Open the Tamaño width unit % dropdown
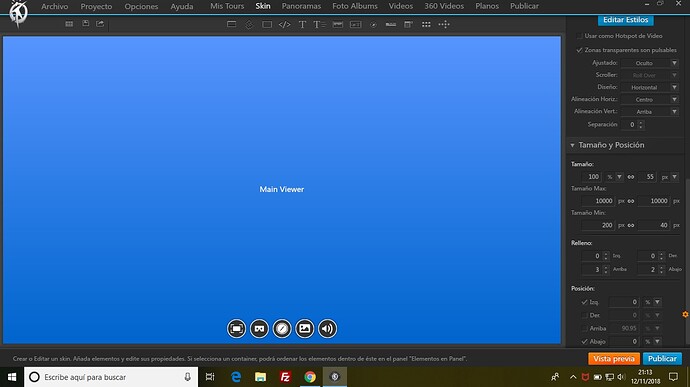This screenshot has height=387, width=690. (x=614, y=177)
